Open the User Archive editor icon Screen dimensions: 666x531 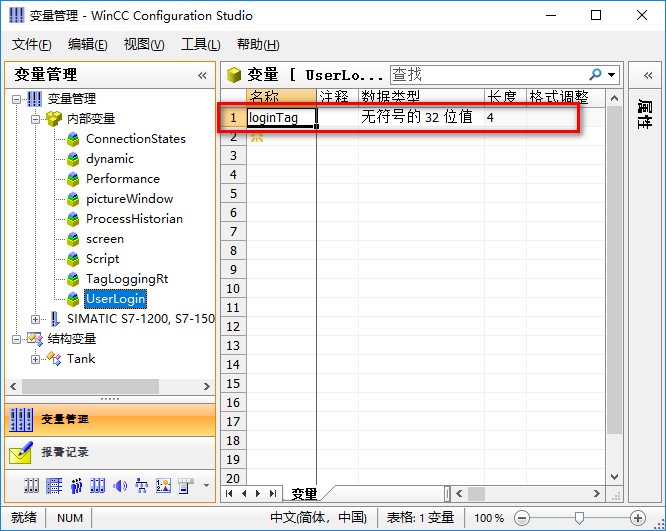pos(98,485)
